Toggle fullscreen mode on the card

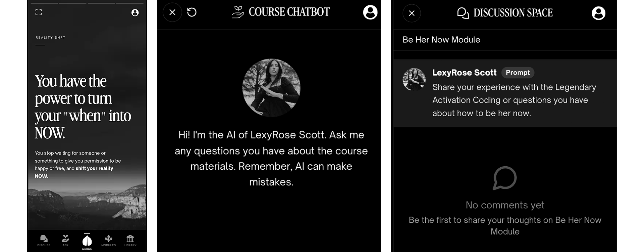pyautogui.click(x=39, y=12)
